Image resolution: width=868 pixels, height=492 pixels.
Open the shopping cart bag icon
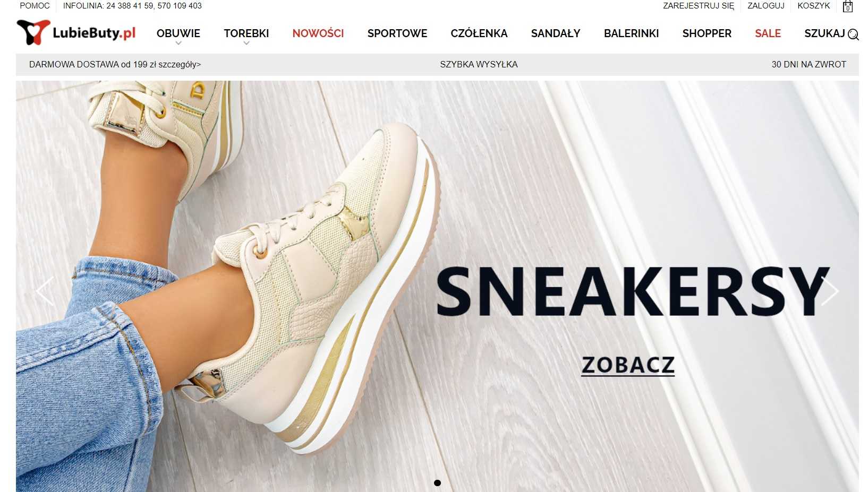click(x=848, y=6)
